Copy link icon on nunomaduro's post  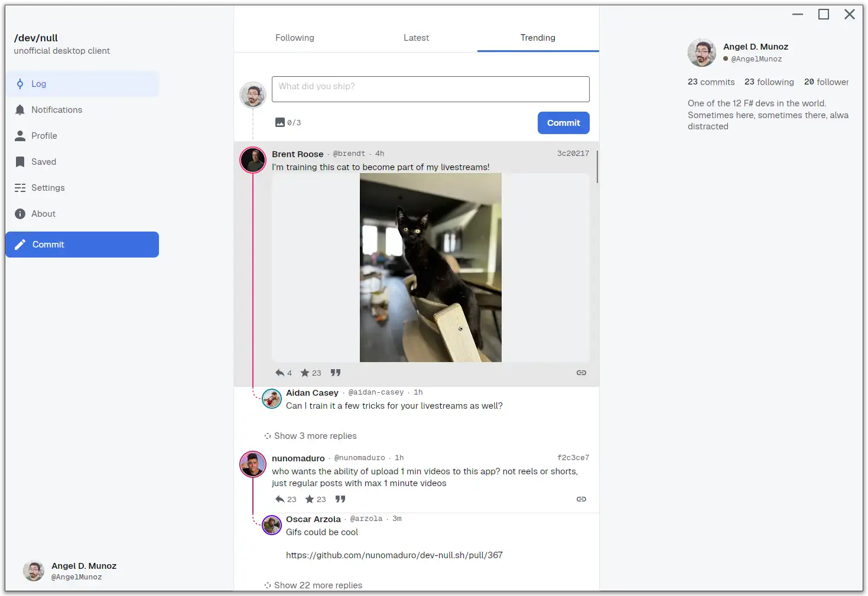pyautogui.click(x=581, y=499)
